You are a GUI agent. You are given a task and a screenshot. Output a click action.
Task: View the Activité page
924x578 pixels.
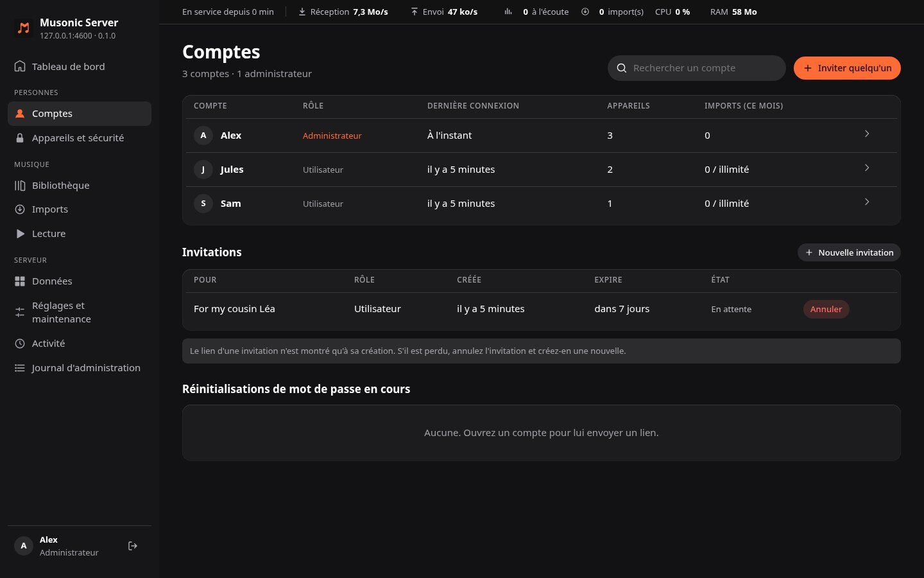(80, 344)
